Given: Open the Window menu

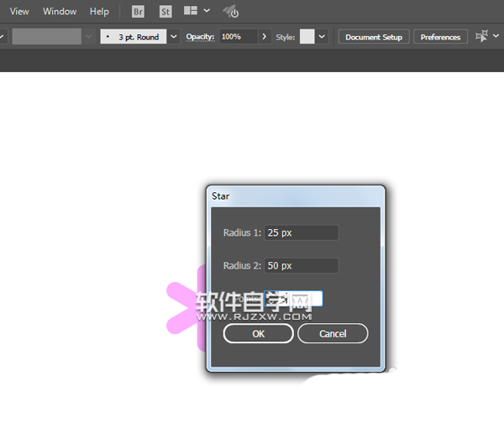Looking at the screenshot, I should click(x=60, y=12).
